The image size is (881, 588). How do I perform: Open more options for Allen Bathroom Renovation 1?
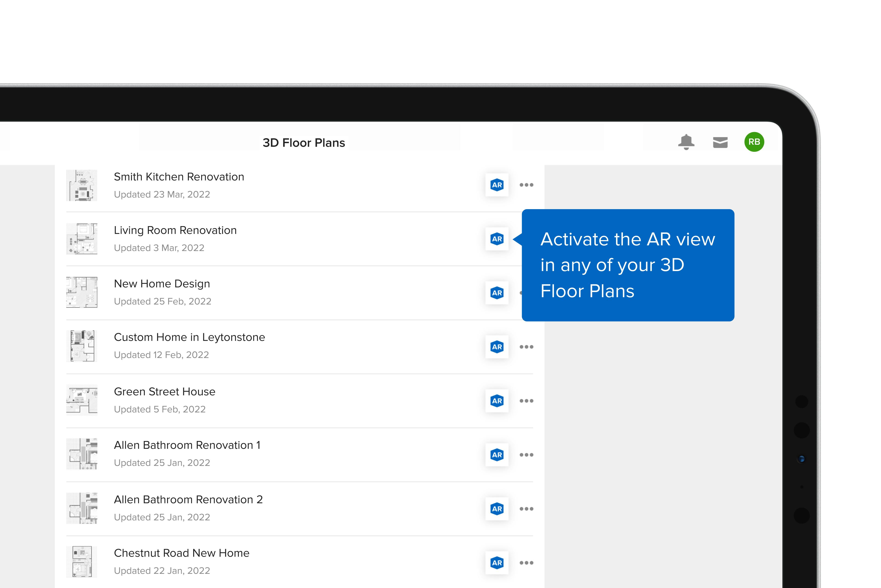click(x=526, y=455)
